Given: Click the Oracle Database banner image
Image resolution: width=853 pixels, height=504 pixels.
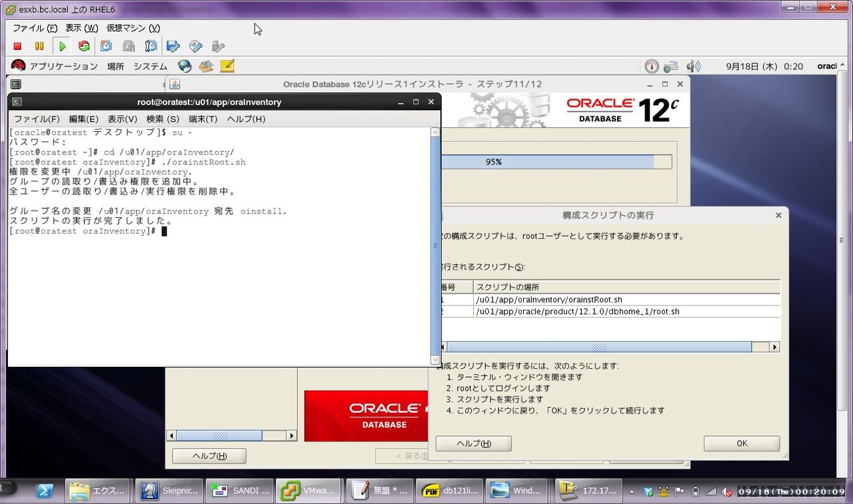Looking at the screenshot, I should 366,416.
